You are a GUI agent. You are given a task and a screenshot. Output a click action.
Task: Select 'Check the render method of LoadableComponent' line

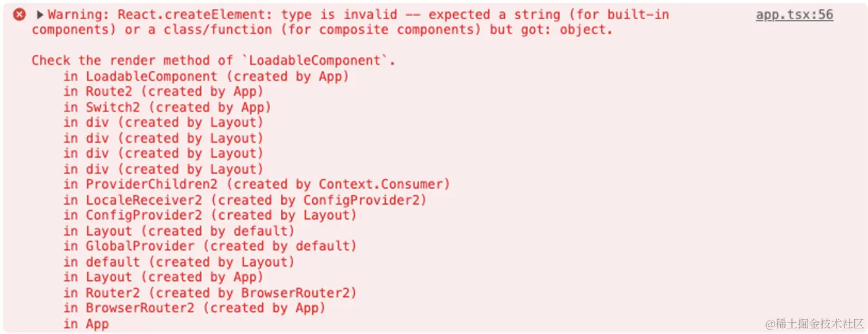coord(213,61)
